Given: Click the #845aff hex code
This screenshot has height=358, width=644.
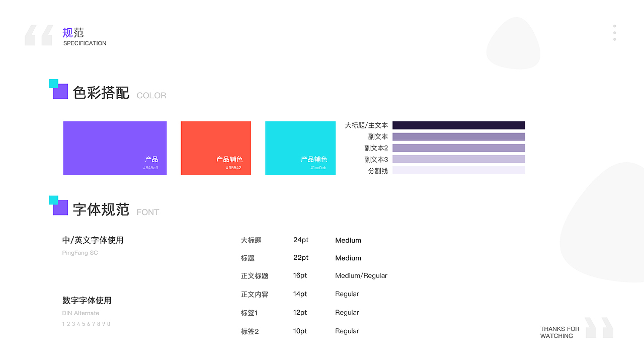Looking at the screenshot, I should [150, 168].
